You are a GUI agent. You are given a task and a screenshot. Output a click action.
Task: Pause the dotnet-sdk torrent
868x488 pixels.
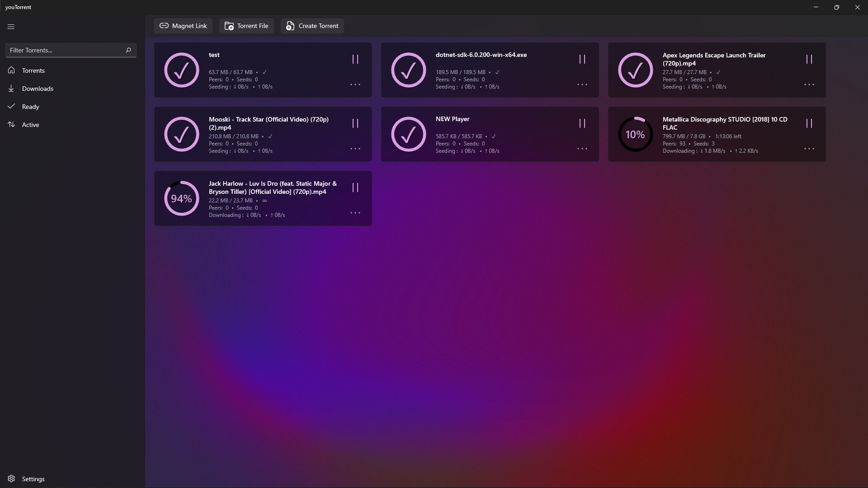click(x=582, y=59)
